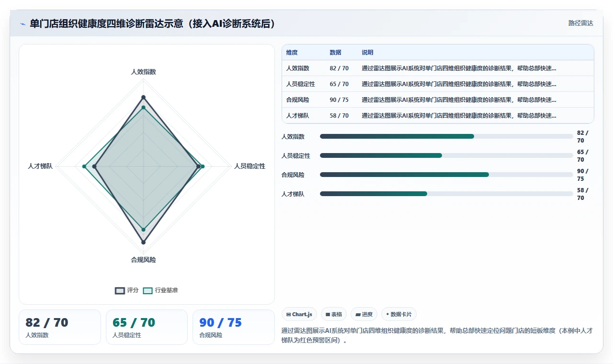This screenshot has height=364, width=613.
Task: Select the 合规风险 table row cell
Action: coord(297,100)
